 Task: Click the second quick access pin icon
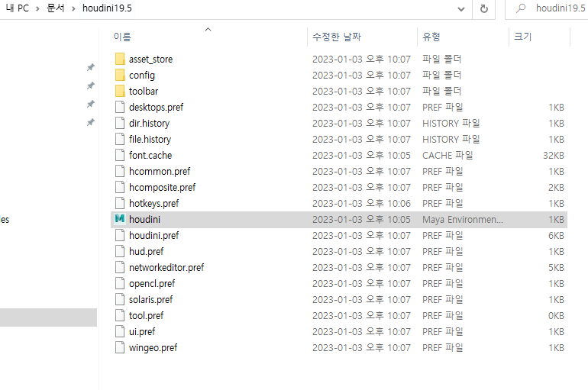[x=91, y=85]
